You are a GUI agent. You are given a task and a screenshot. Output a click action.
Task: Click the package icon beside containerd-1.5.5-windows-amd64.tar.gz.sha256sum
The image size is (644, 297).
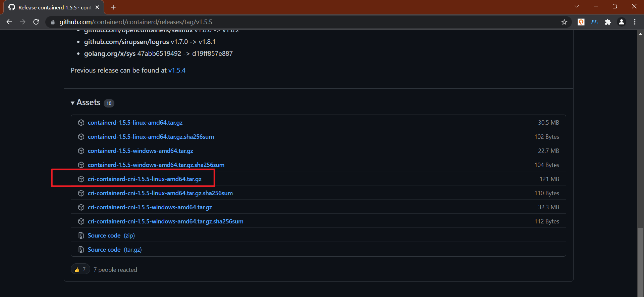[x=81, y=165]
